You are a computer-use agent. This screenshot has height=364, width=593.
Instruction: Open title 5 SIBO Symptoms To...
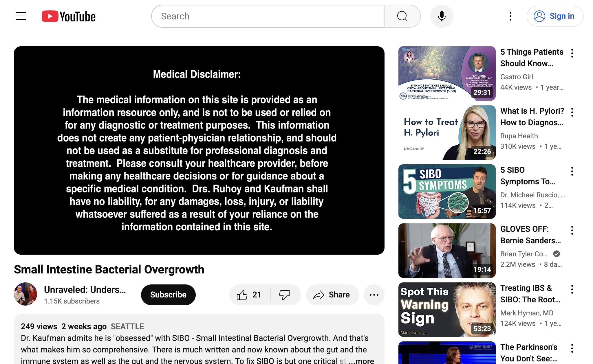tap(528, 176)
